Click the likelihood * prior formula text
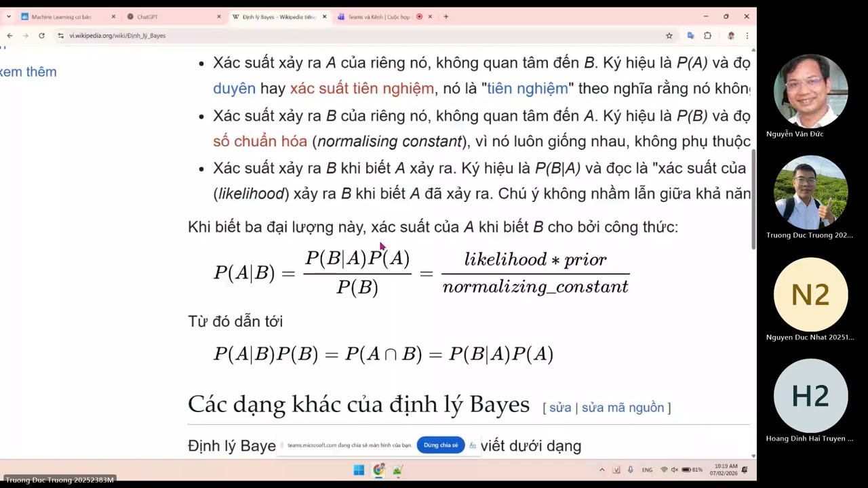Viewport: 868px width, 488px height. (535, 260)
